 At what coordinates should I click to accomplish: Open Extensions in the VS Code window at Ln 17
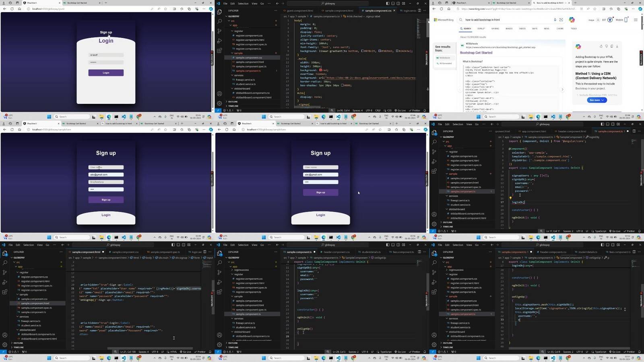pyautogui.click(x=434, y=171)
